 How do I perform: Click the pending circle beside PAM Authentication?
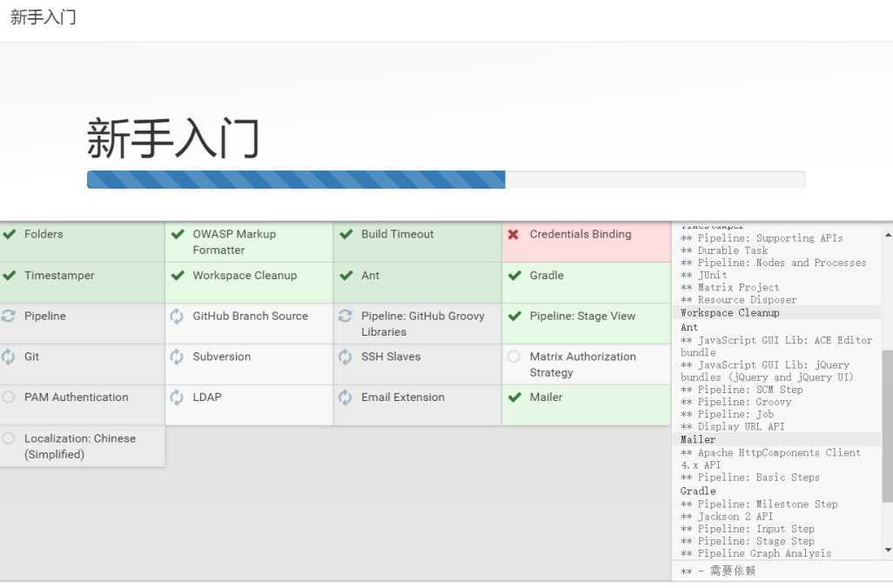point(8,397)
